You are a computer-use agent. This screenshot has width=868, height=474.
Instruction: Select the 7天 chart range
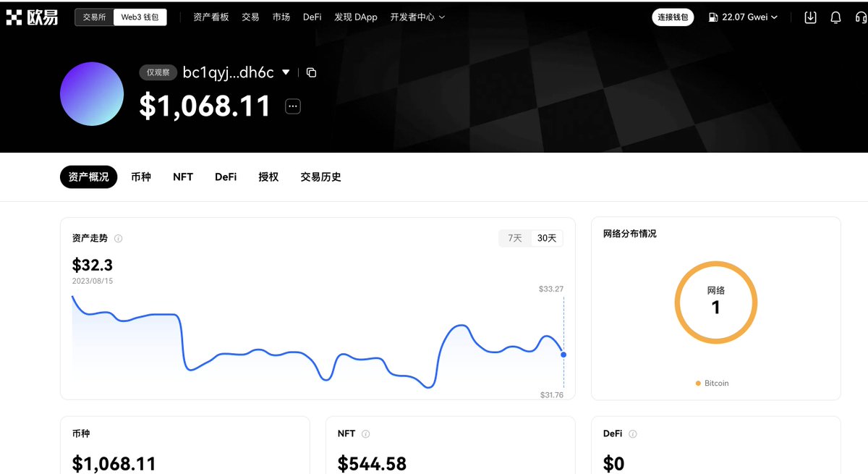pyautogui.click(x=515, y=238)
